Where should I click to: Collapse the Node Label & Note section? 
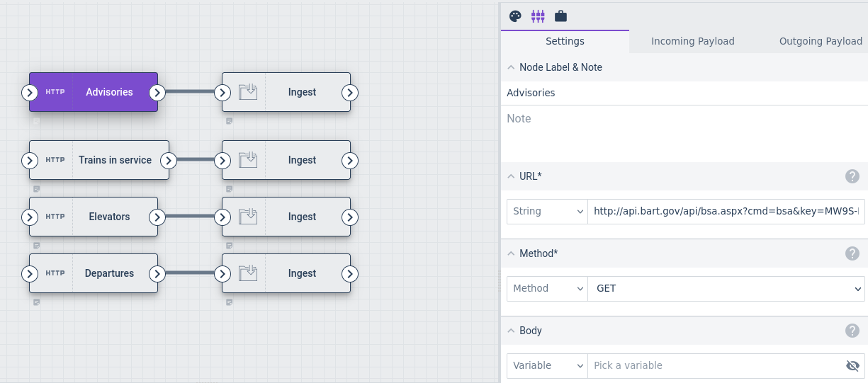pyautogui.click(x=511, y=67)
